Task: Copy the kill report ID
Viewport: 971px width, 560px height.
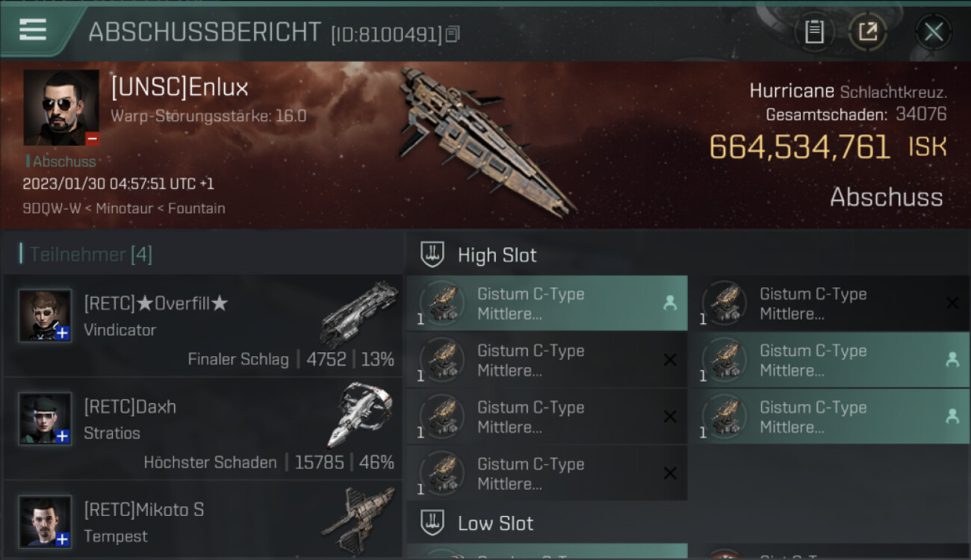Action: click(x=453, y=34)
